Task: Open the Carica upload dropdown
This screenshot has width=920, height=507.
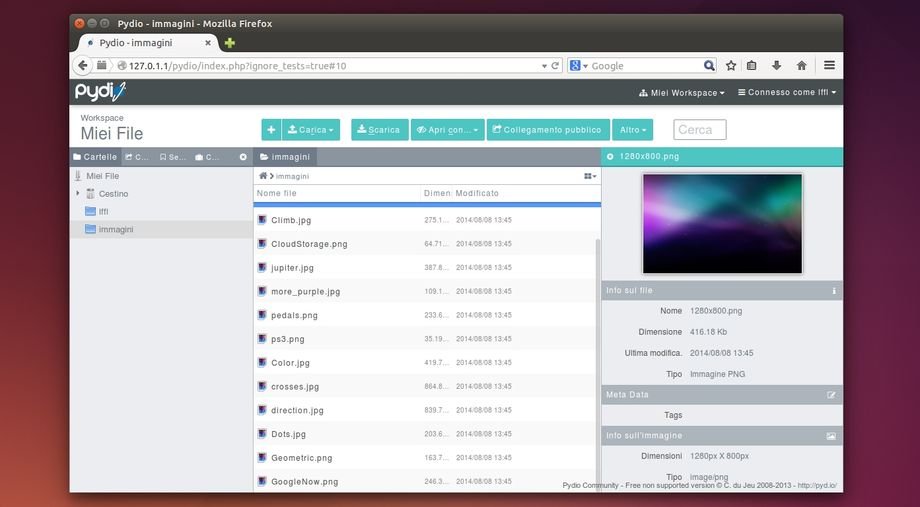Action: click(x=312, y=130)
